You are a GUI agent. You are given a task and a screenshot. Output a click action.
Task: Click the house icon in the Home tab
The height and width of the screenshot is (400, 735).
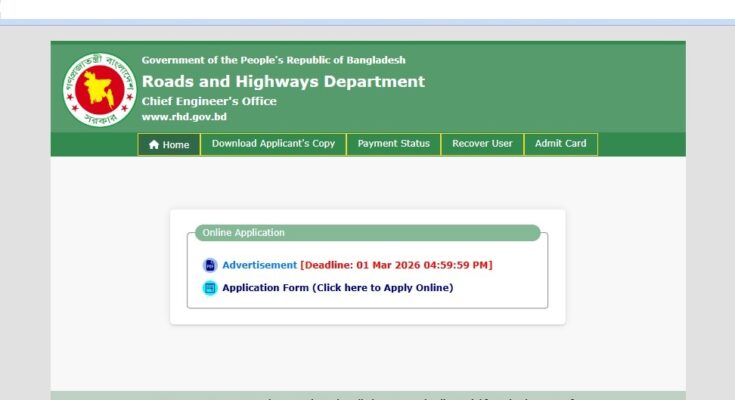[153, 145]
